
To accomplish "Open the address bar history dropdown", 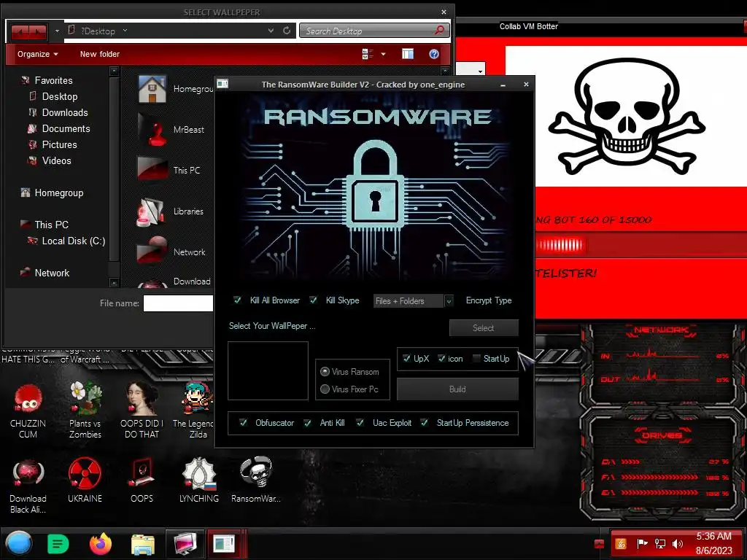I will coord(271,31).
